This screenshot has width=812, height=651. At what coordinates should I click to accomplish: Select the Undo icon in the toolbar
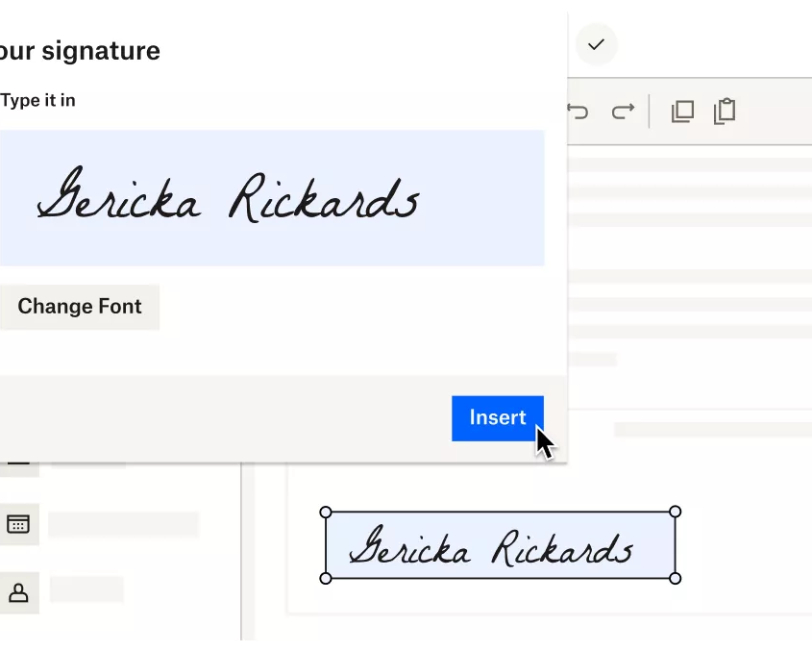point(578,112)
